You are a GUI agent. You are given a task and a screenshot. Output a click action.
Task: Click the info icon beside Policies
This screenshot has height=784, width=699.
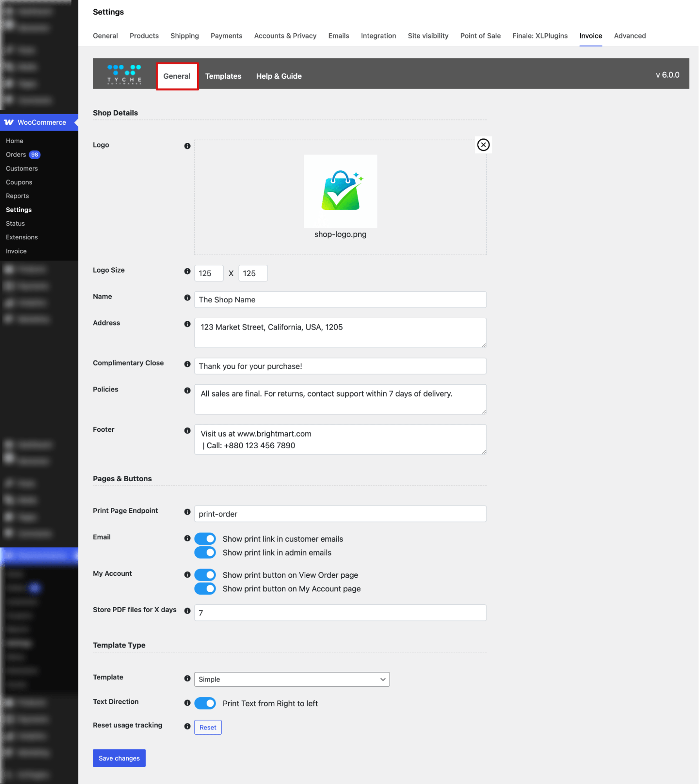187,391
